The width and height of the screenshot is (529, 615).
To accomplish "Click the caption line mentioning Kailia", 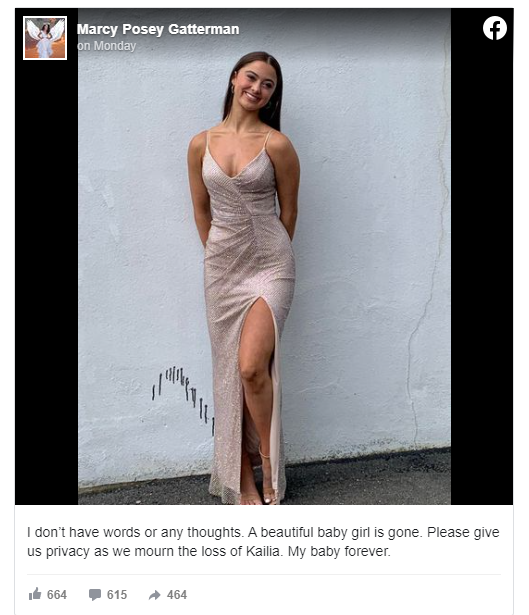I will [x=209, y=551].
